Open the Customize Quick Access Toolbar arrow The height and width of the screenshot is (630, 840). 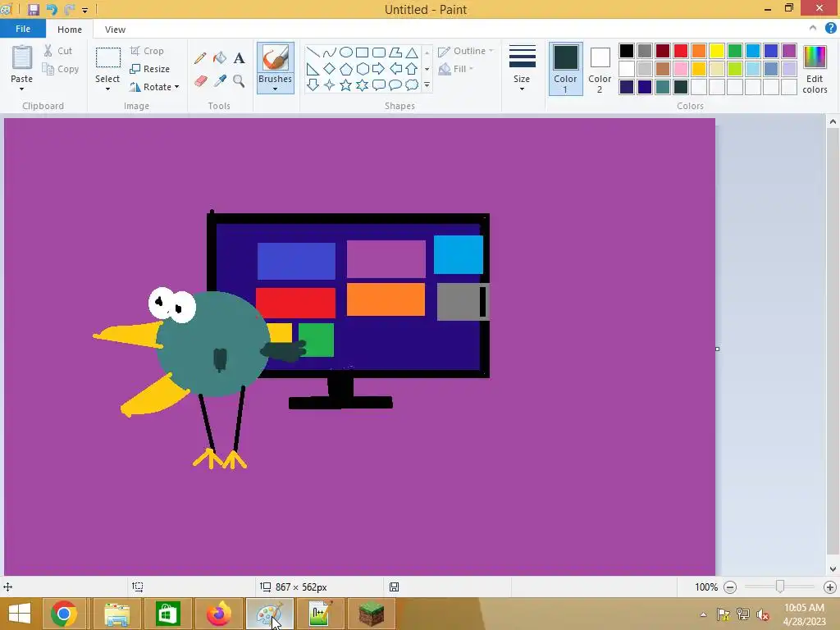click(x=84, y=10)
